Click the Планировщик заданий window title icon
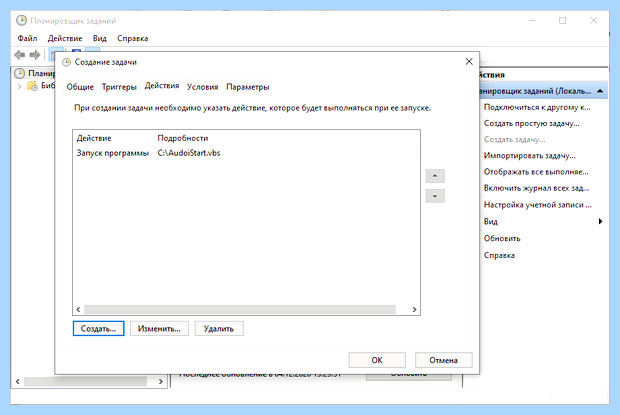620x415 pixels. (x=21, y=21)
